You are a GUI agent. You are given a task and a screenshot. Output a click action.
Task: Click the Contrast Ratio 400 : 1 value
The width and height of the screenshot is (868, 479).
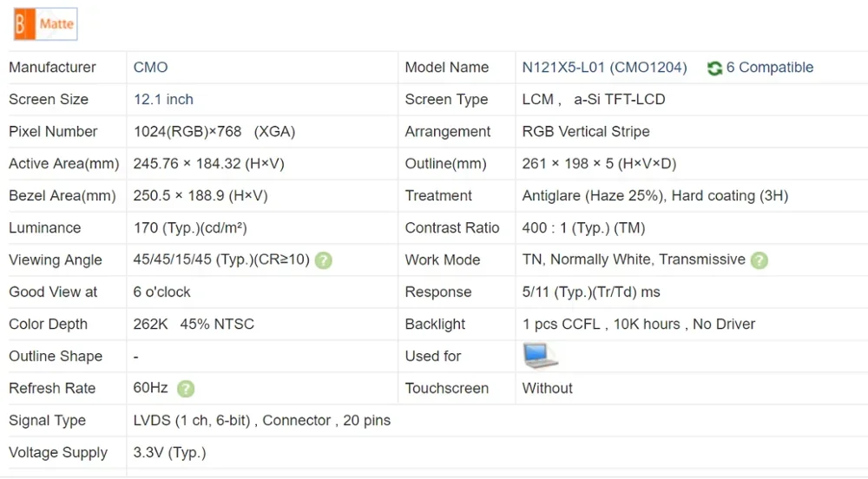coord(583,228)
